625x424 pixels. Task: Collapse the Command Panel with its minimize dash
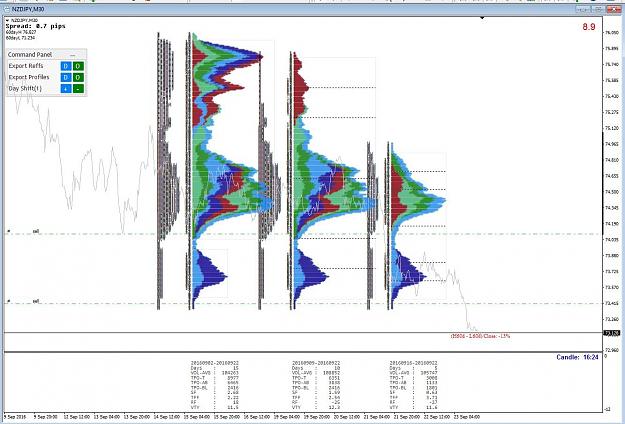click(72, 55)
